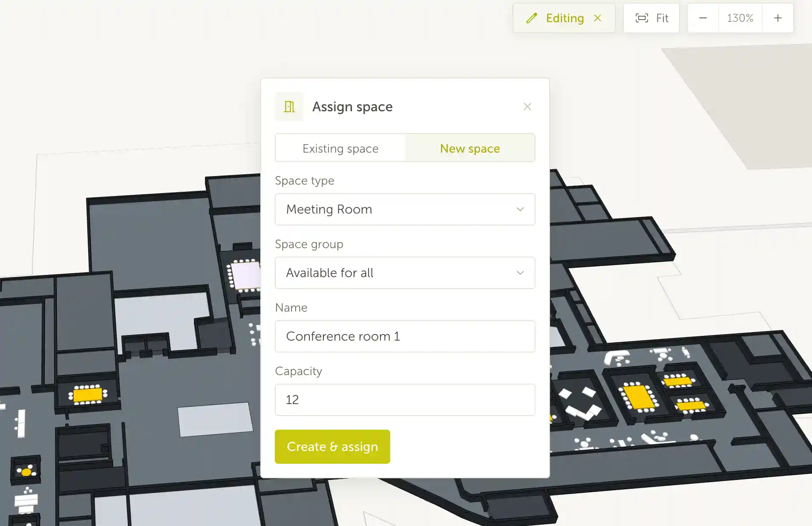Screen dimensions: 812x526
Task: Open the Space type dropdown
Action: tap(405, 209)
